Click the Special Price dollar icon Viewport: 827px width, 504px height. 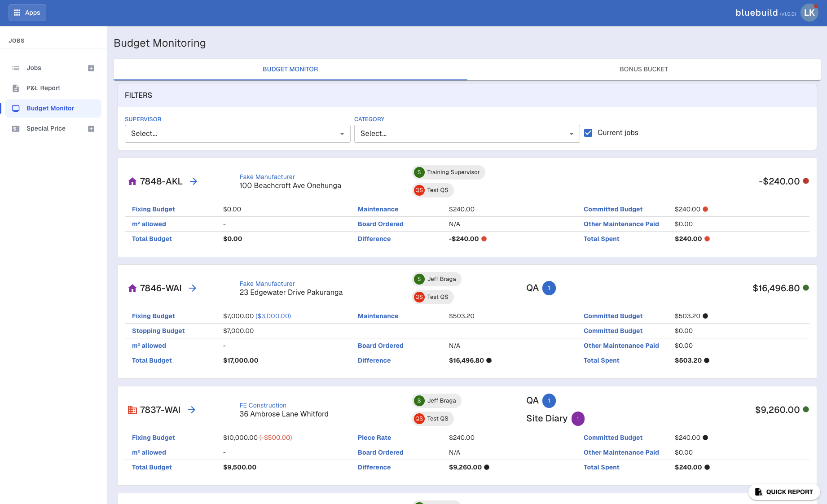pyautogui.click(x=16, y=129)
